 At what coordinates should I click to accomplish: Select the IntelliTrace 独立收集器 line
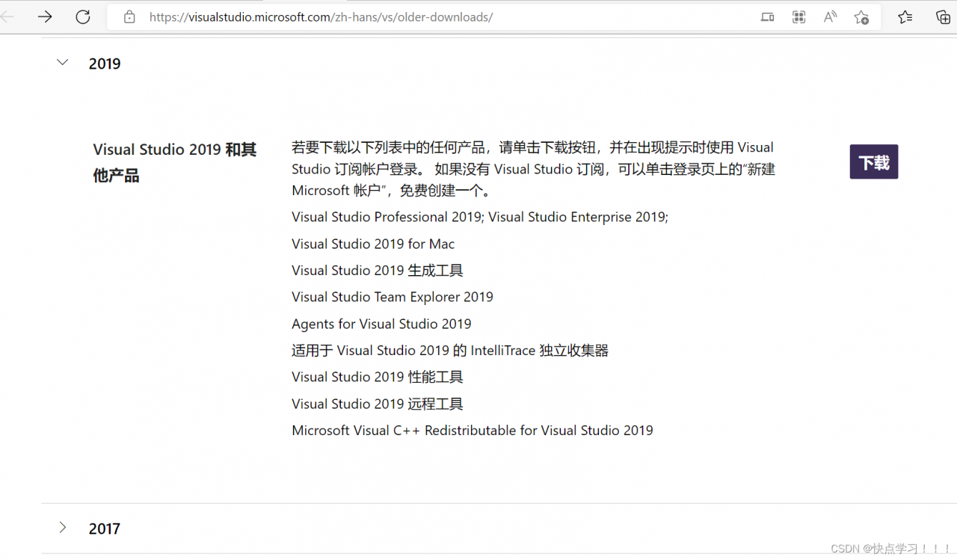pos(450,351)
